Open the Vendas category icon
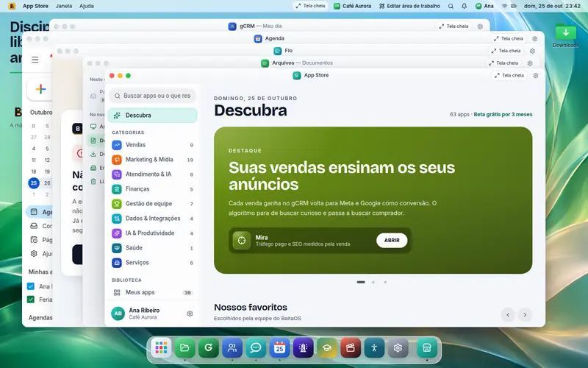This screenshot has width=588, height=368. [x=117, y=145]
